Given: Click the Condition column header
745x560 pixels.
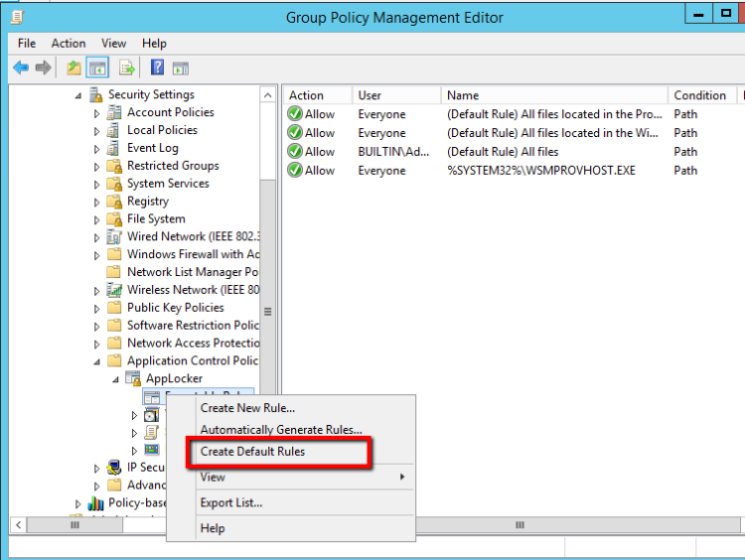Looking at the screenshot, I should pos(699,95).
